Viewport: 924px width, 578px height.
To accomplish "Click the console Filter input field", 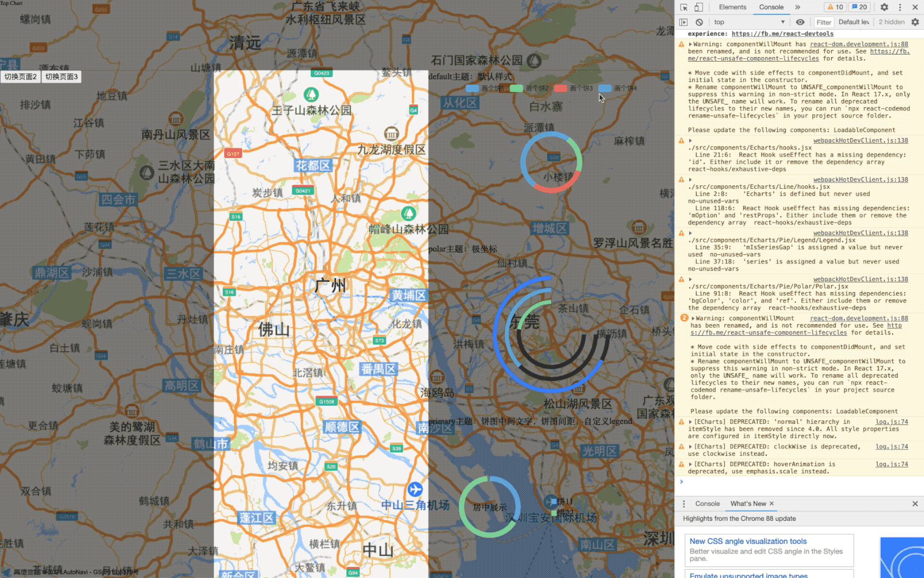I will (x=823, y=22).
